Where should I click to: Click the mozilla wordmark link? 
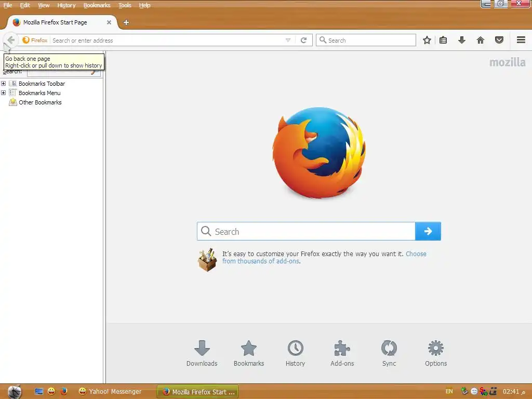coord(507,62)
